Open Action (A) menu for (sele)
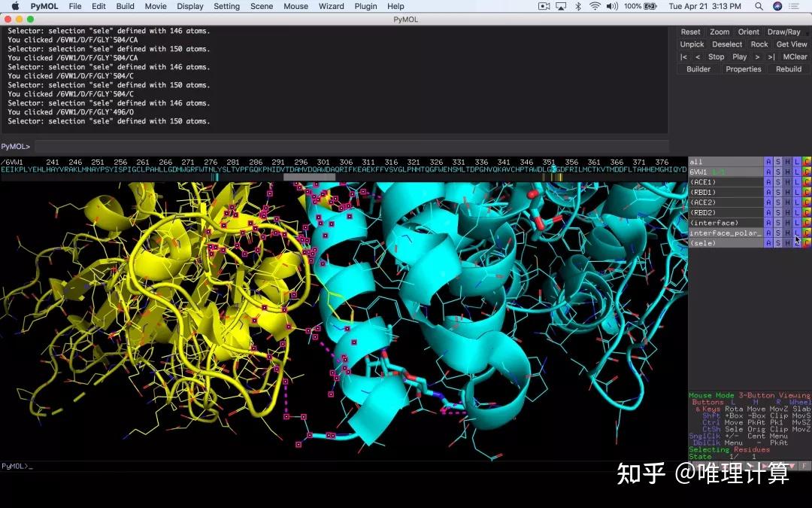This screenshot has height=508, width=812. pos(768,243)
